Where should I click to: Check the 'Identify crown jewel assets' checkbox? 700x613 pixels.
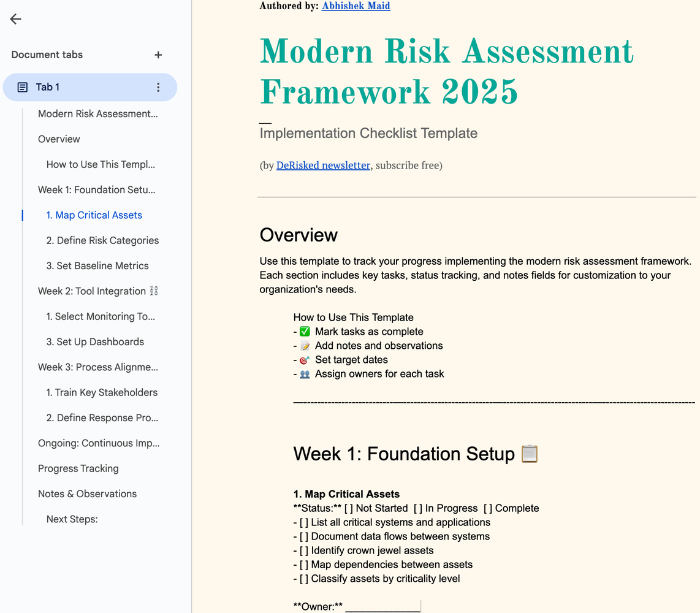point(303,550)
